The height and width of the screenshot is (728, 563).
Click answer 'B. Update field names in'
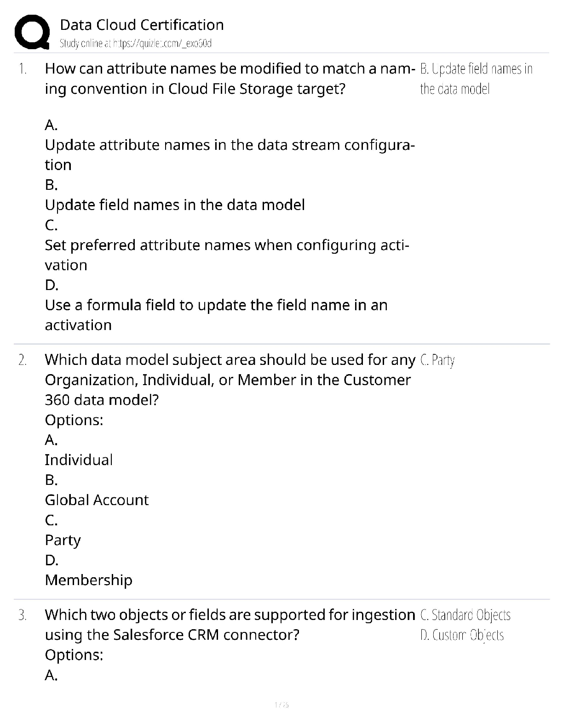coord(476,69)
